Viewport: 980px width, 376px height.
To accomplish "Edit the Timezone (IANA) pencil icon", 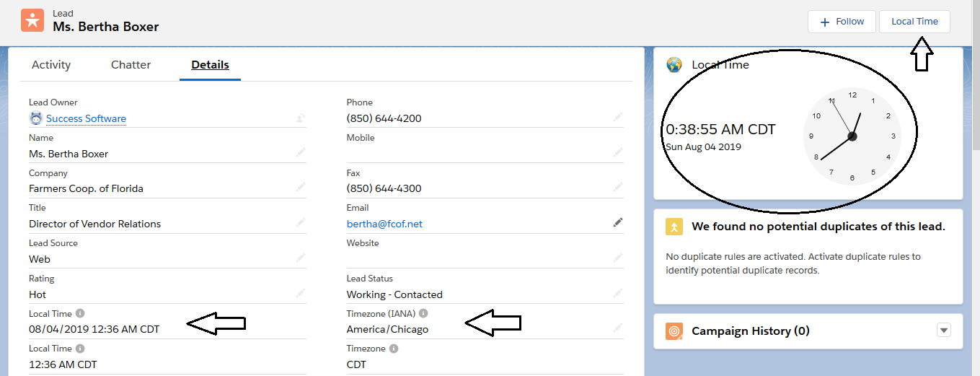I will [x=618, y=328].
